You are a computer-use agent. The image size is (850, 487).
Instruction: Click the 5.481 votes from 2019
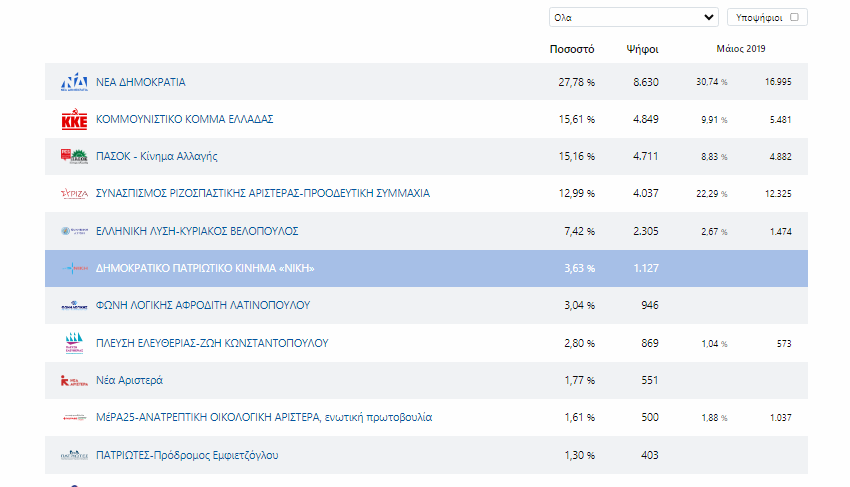780,119
